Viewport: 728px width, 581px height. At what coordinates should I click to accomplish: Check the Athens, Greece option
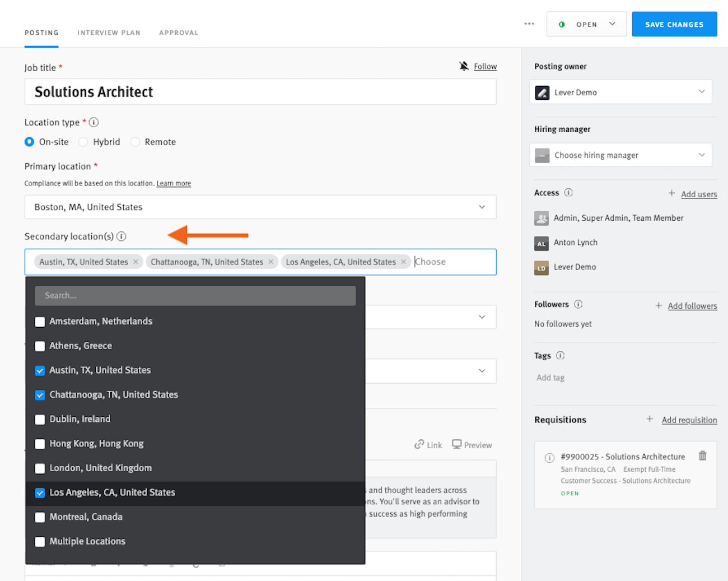point(40,346)
